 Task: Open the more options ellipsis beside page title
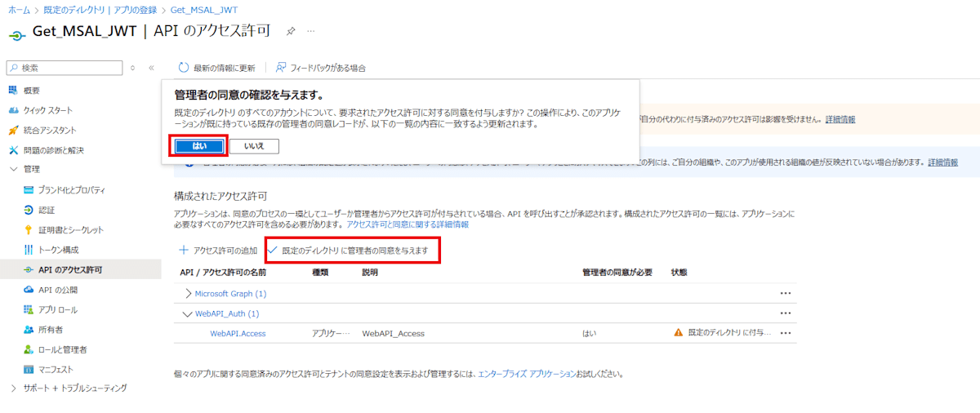pyautogui.click(x=310, y=31)
